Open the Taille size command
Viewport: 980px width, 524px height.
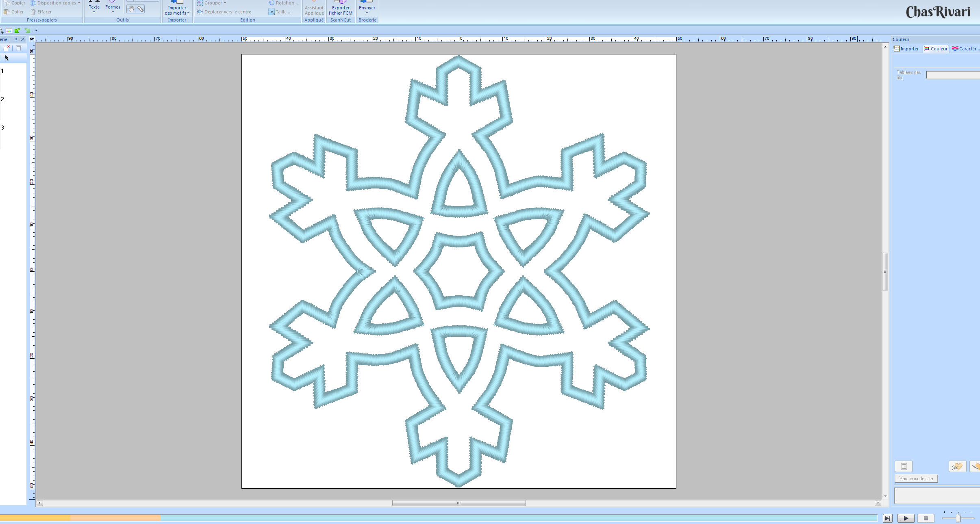[x=279, y=12]
